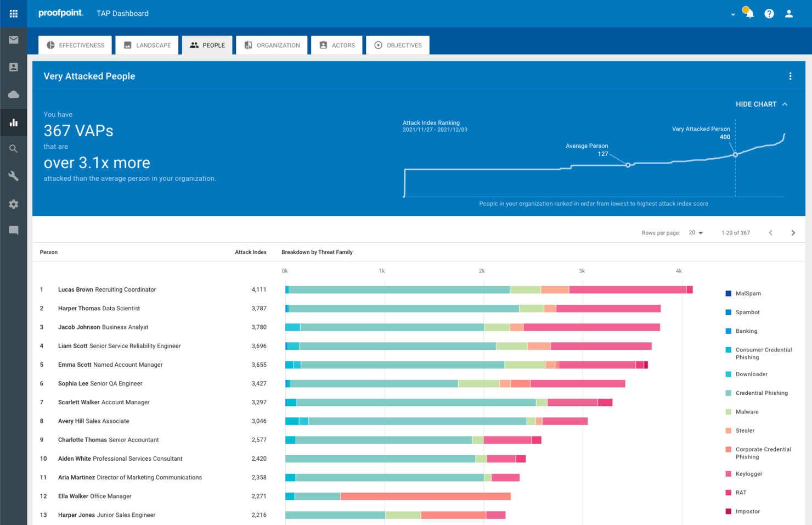Screen dimensions: 812x525
Task: Open the analytics chart icon in the sidebar
Action: coord(13,122)
